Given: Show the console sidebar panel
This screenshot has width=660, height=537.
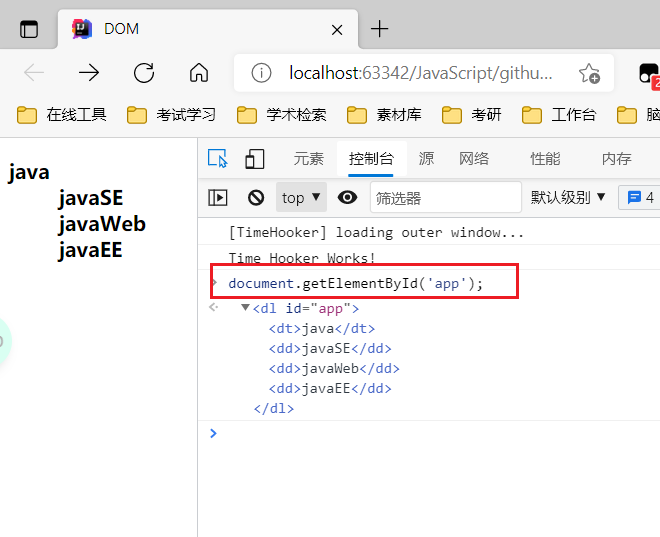Looking at the screenshot, I should pos(218,197).
